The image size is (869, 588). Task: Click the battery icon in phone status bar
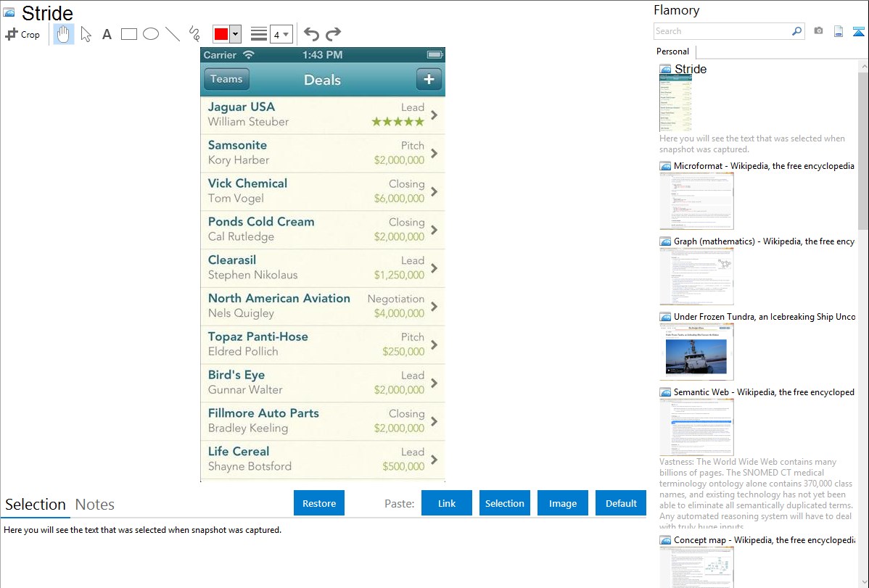click(435, 54)
